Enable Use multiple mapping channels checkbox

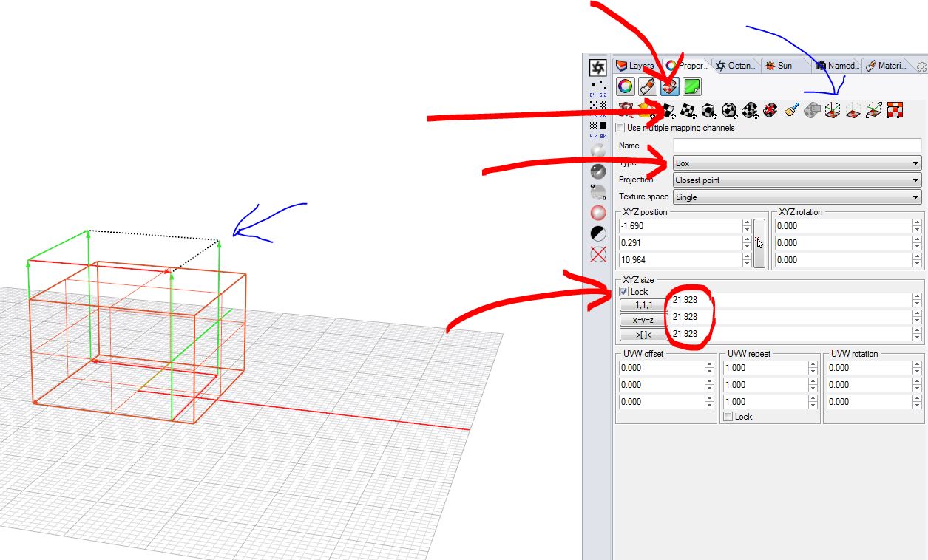620,128
